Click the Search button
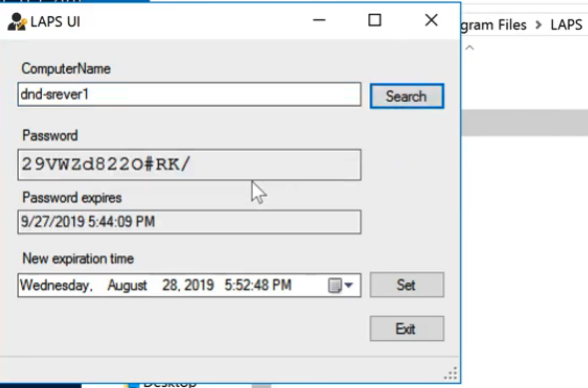 click(407, 96)
